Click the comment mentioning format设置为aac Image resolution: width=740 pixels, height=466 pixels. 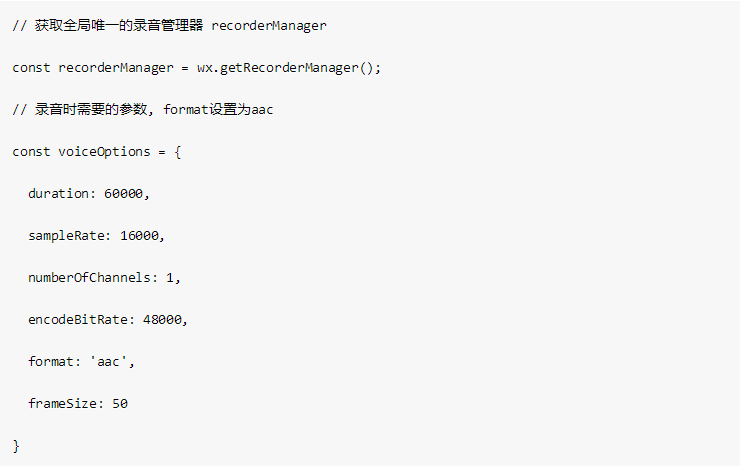tap(143, 110)
